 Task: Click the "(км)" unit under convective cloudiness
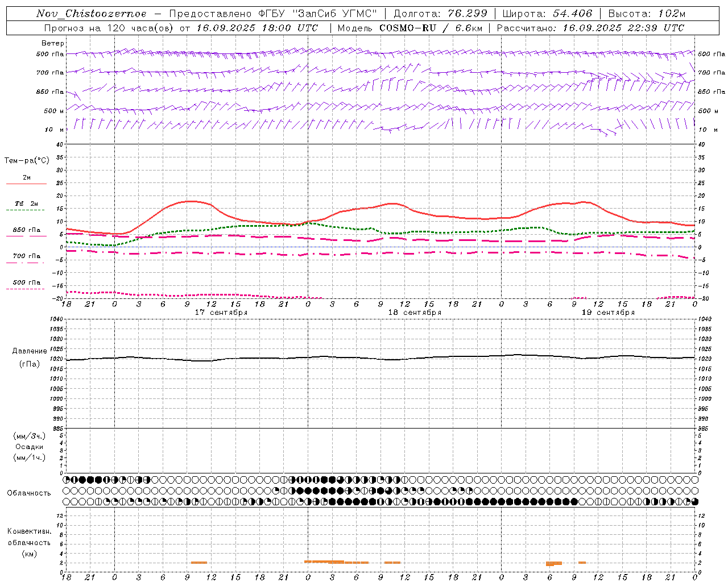(29, 554)
